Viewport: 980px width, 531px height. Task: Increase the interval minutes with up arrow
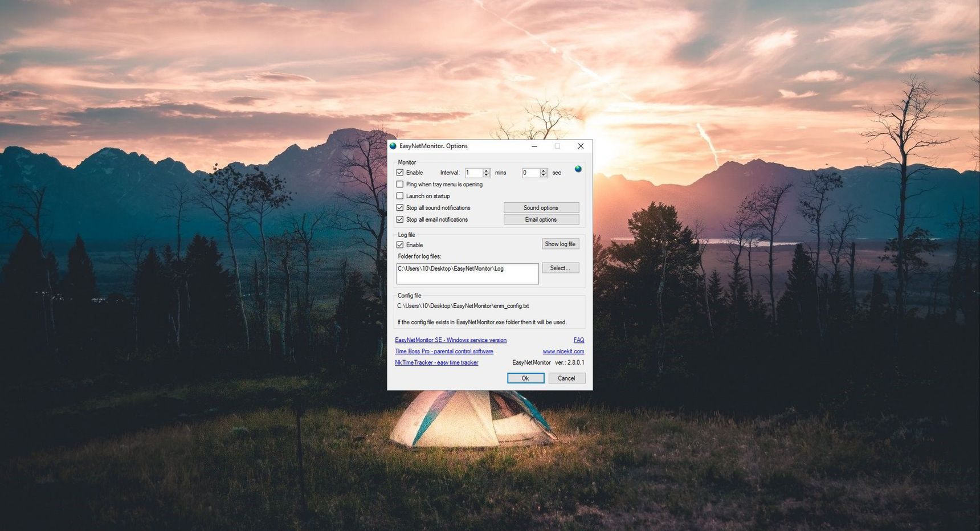(x=487, y=171)
